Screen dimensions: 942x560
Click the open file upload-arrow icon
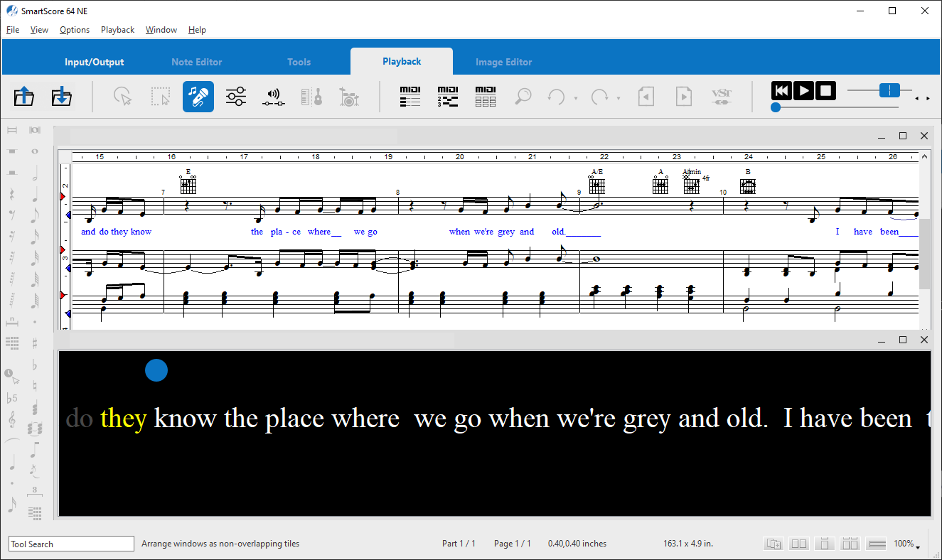point(24,96)
